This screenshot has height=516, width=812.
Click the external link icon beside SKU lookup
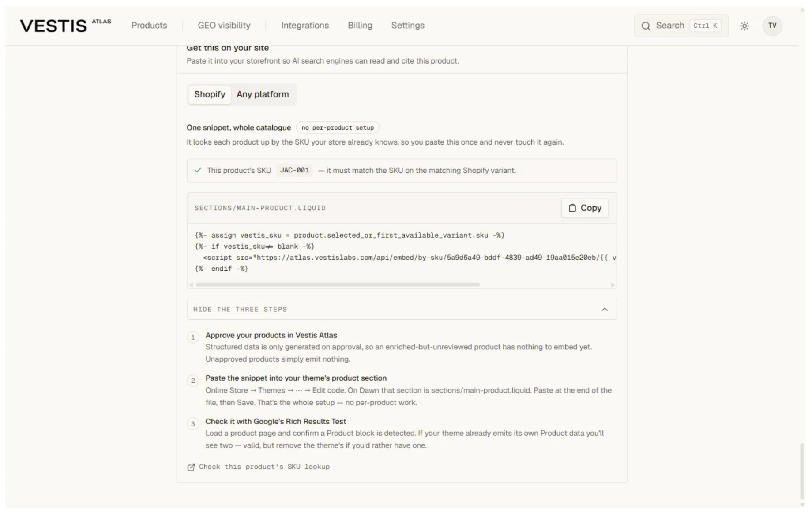191,467
